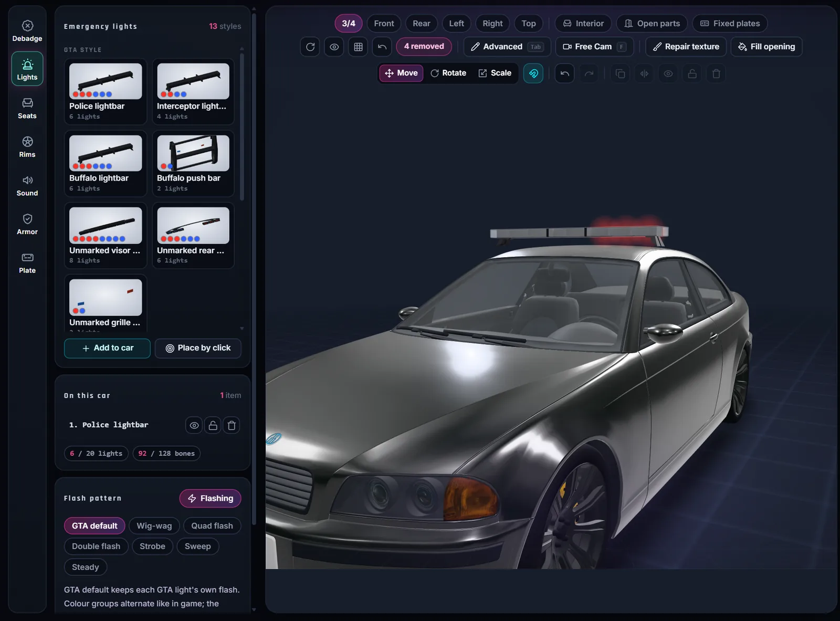
Task: Click the teal snap icon beside Scale
Action: coord(533,73)
